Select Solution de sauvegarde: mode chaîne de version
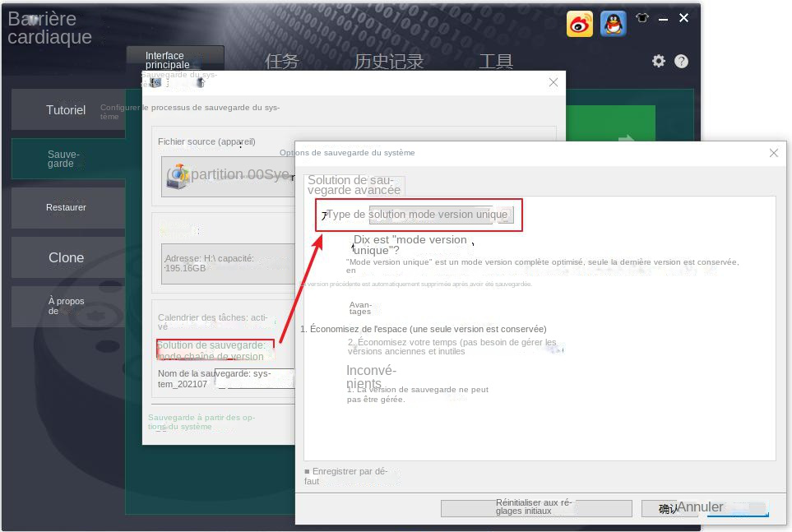Viewport: 792px width, 532px height. (215, 350)
